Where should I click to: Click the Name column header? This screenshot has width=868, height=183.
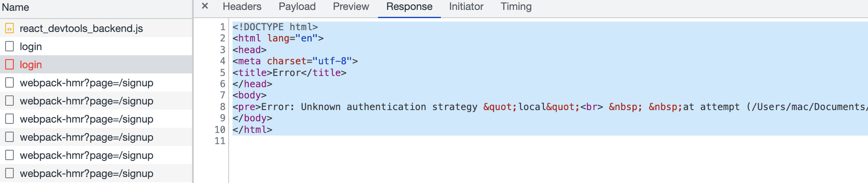(15, 7)
